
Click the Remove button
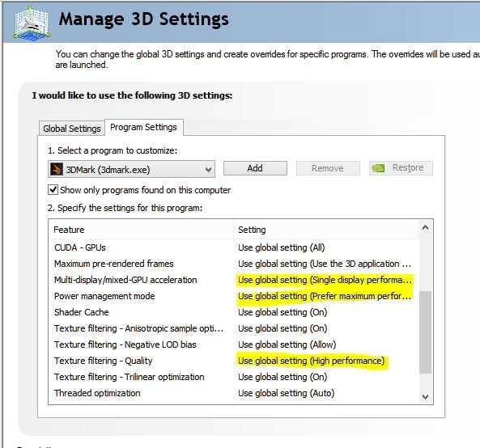tap(328, 168)
